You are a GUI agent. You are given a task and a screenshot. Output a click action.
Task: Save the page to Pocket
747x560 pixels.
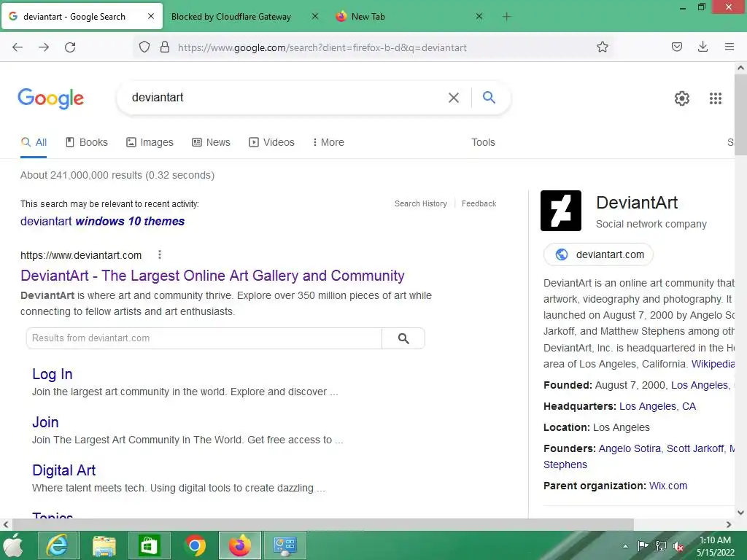pyautogui.click(x=676, y=47)
